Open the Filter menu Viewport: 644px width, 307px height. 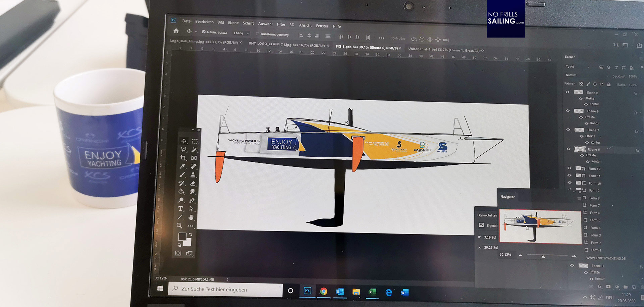click(281, 24)
